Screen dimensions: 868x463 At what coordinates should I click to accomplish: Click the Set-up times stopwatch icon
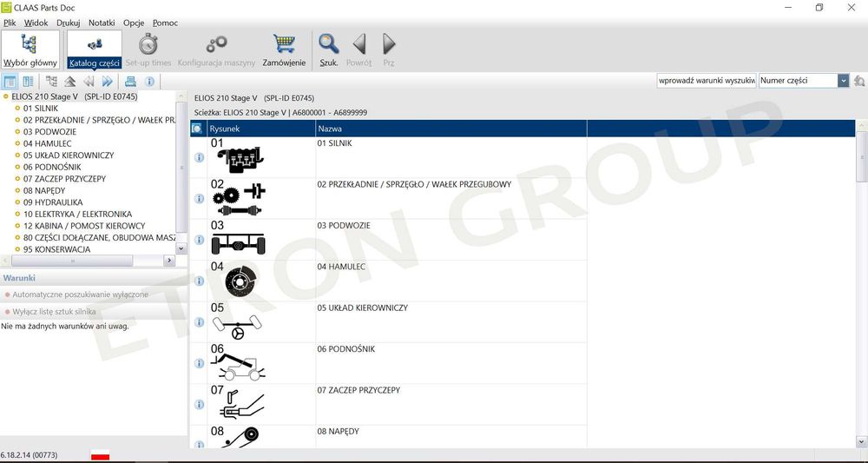(148, 44)
